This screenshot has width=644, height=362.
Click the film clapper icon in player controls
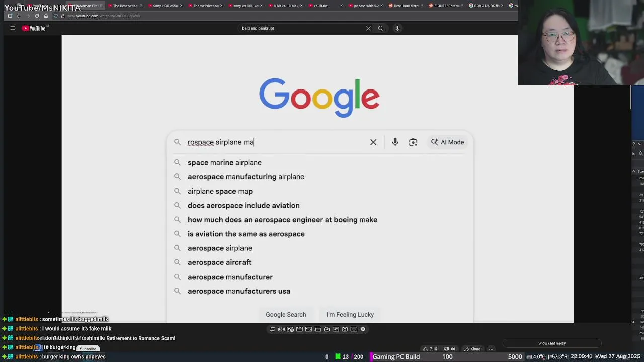point(299,329)
